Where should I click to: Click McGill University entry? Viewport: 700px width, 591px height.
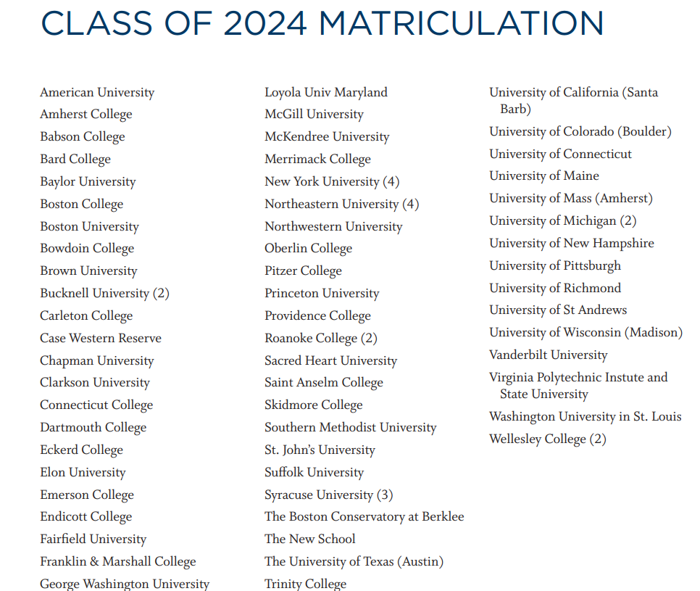pyautogui.click(x=314, y=115)
